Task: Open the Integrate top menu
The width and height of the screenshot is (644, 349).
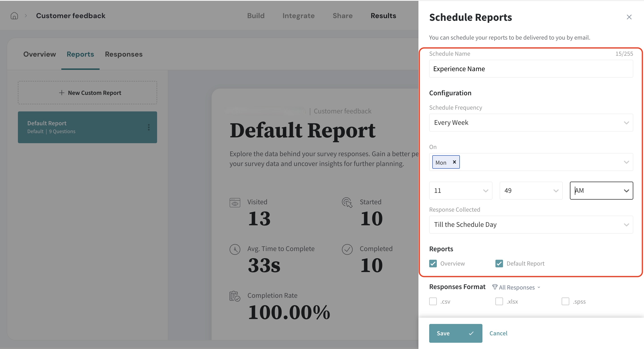Action: (298, 16)
